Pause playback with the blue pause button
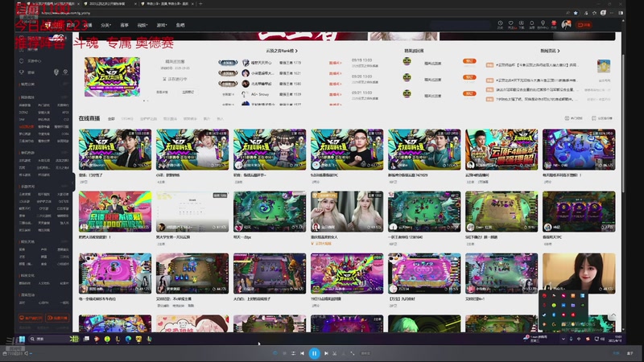 tap(314, 353)
